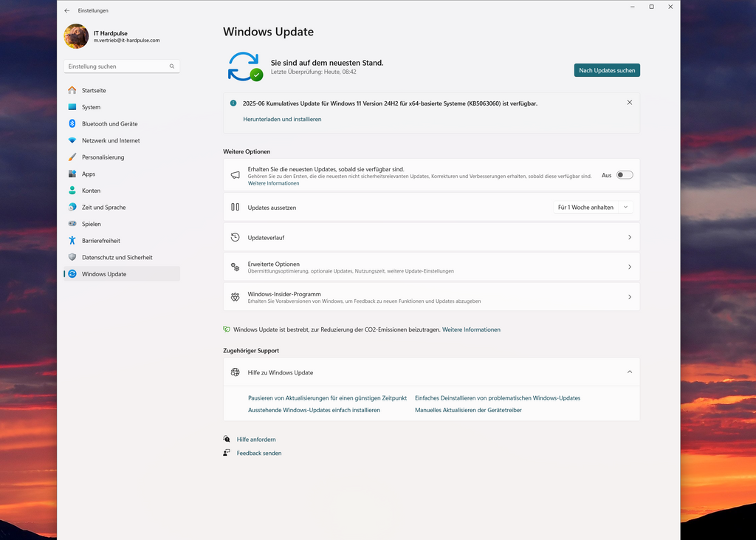The image size is (756, 540).
Task: Open 'Feedback senden' link
Action: click(259, 453)
